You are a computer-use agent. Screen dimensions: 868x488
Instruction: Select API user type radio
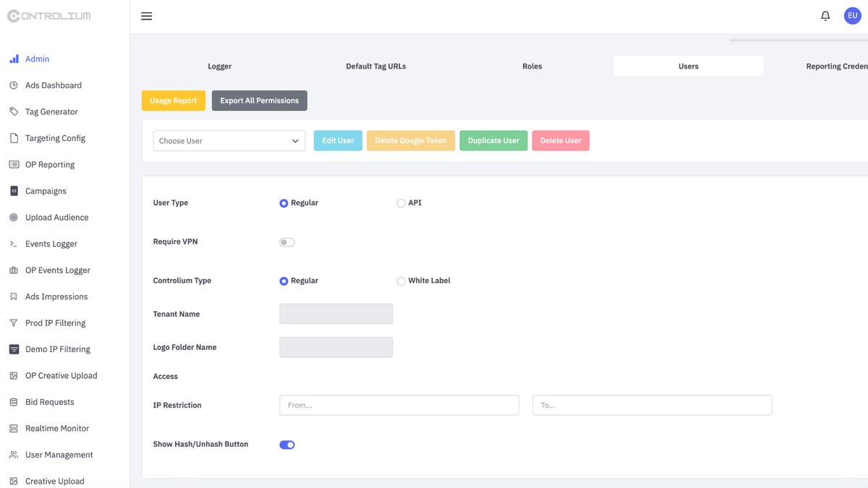[401, 203]
